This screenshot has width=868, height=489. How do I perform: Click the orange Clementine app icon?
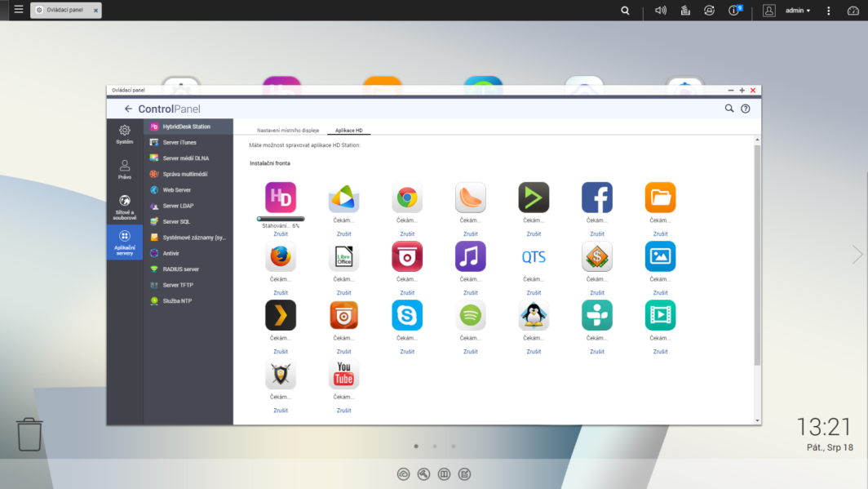point(471,197)
